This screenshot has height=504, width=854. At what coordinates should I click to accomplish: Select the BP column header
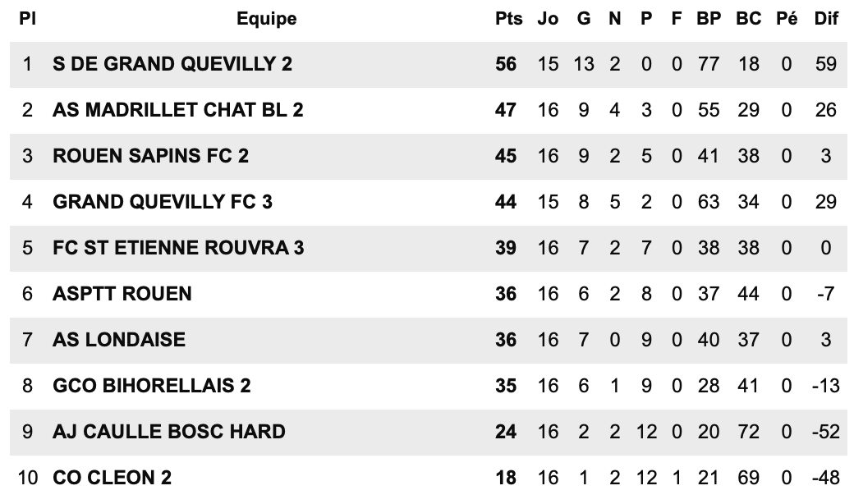click(x=709, y=19)
